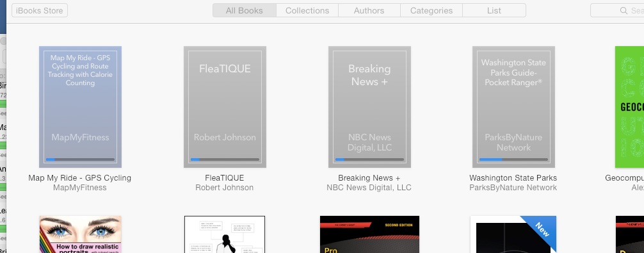
Task: Click the 'Robert Johnson' author label below cover
Action: [224, 188]
